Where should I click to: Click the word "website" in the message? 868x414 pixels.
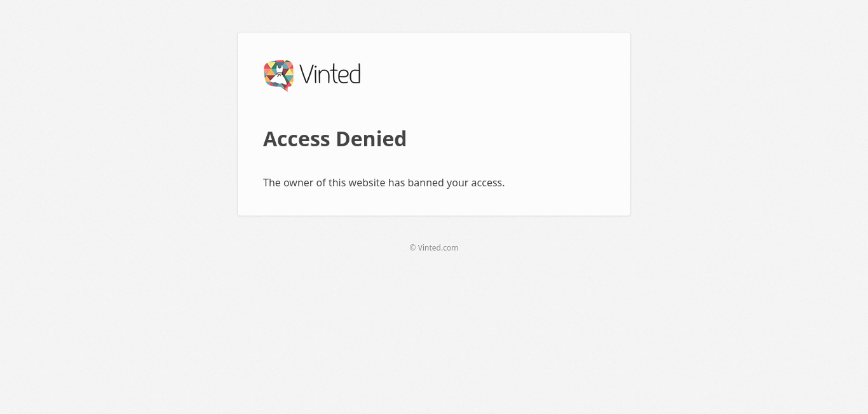pyautogui.click(x=367, y=183)
